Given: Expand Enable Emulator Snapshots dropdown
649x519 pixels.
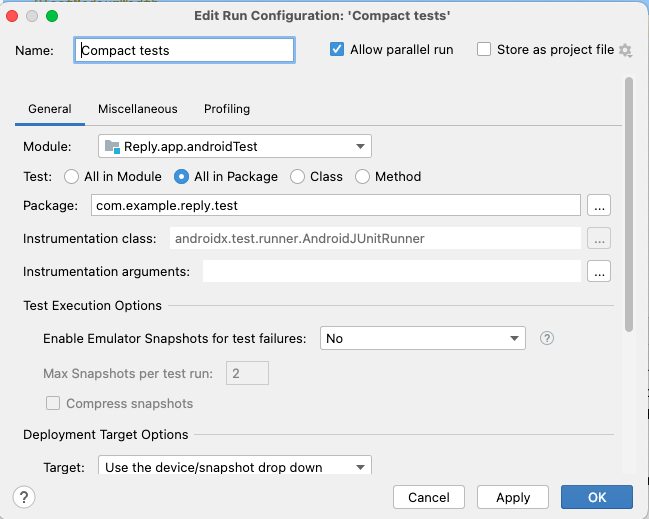Looking at the screenshot, I should [x=422, y=338].
